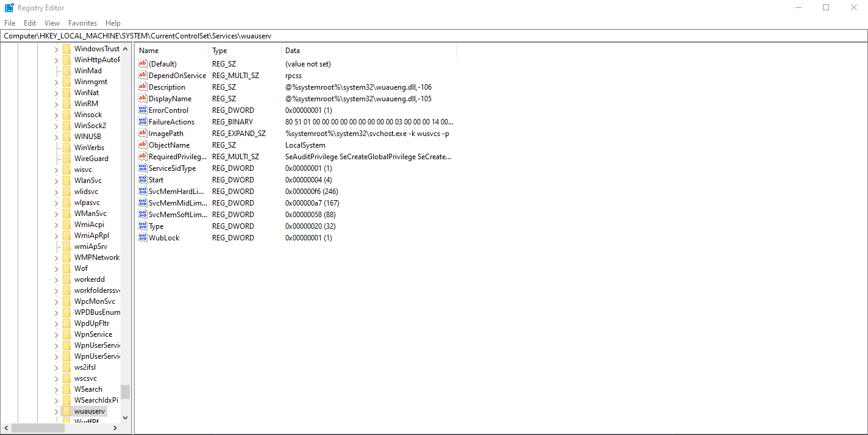This screenshot has height=435, width=868.
Task: Open the Help menu
Action: tap(113, 23)
